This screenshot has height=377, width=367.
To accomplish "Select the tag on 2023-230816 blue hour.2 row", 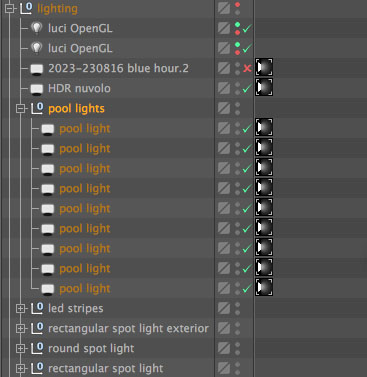I will 264,67.
